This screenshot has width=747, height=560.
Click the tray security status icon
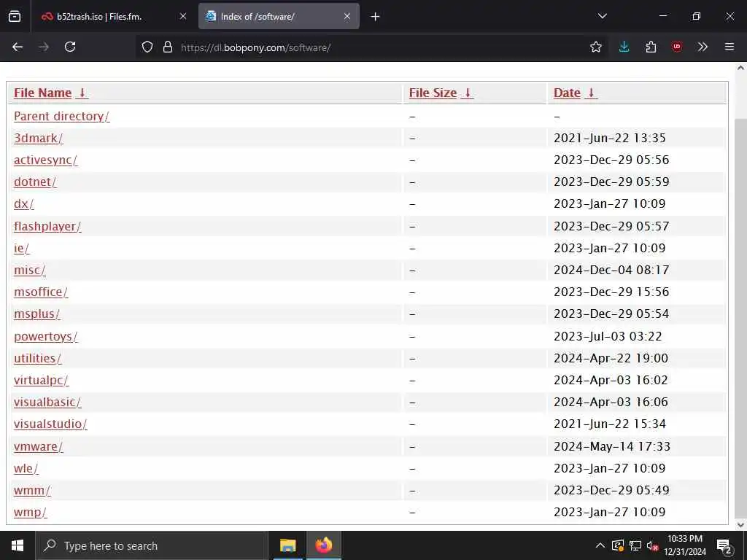point(617,545)
